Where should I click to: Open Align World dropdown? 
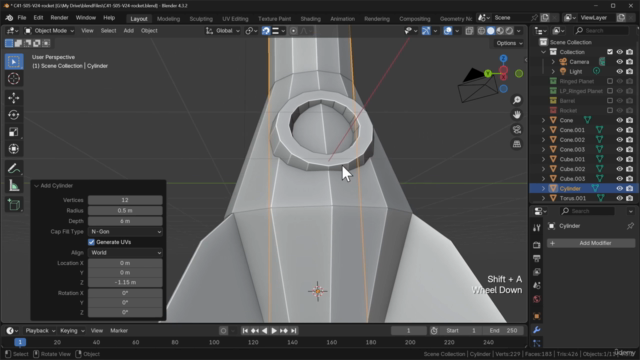tap(125, 253)
